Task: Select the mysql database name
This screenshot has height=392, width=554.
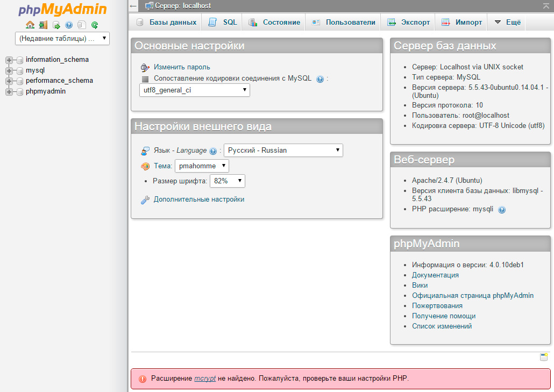Action: (35, 70)
